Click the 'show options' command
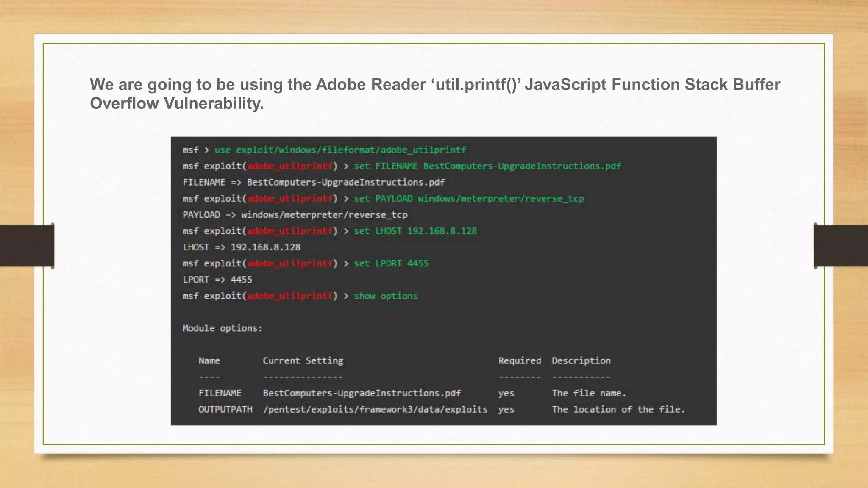The width and height of the screenshot is (868, 488). (x=385, y=296)
